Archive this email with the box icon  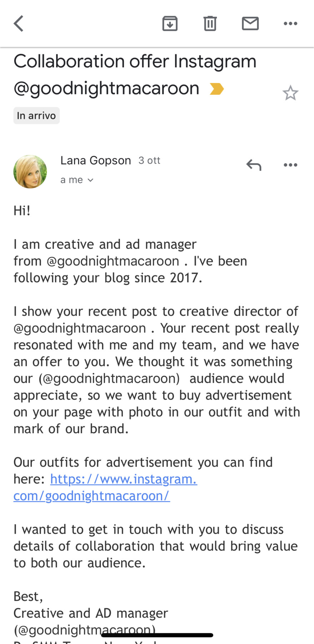tap(170, 24)
